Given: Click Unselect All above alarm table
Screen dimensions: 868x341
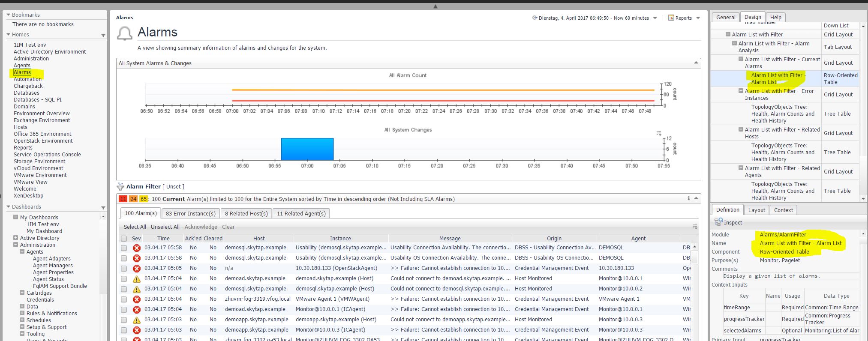Looking at the screenshot, I should coord(165,227).
